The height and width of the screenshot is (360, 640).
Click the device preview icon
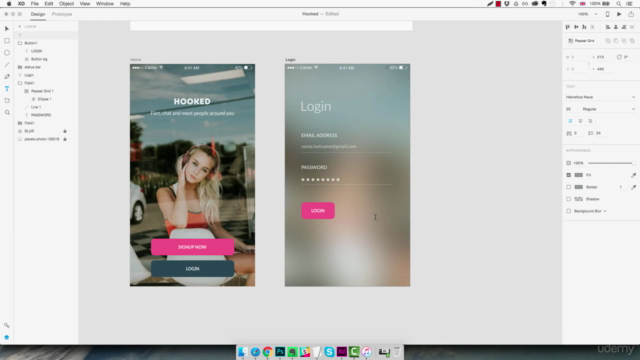point(607,14)
